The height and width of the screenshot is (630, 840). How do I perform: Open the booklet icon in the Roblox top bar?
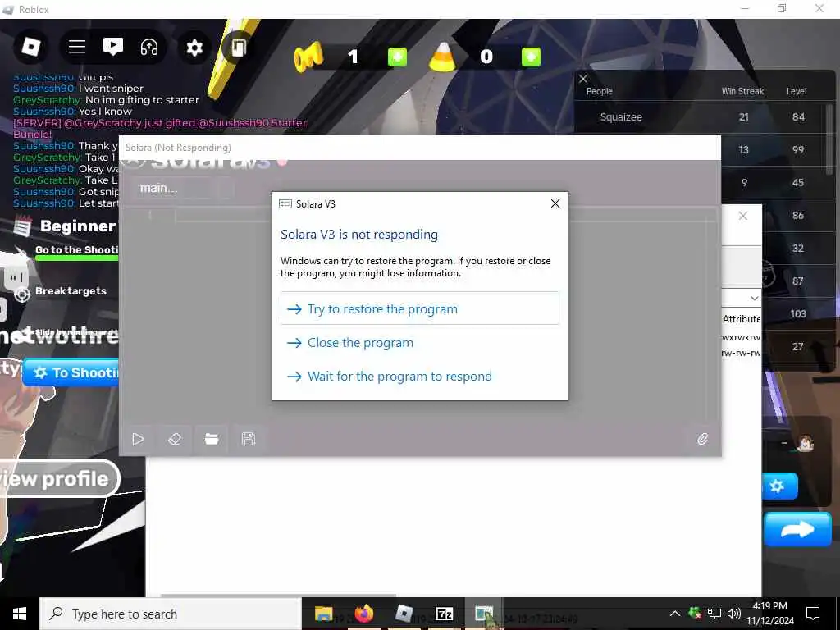[239, 48]
